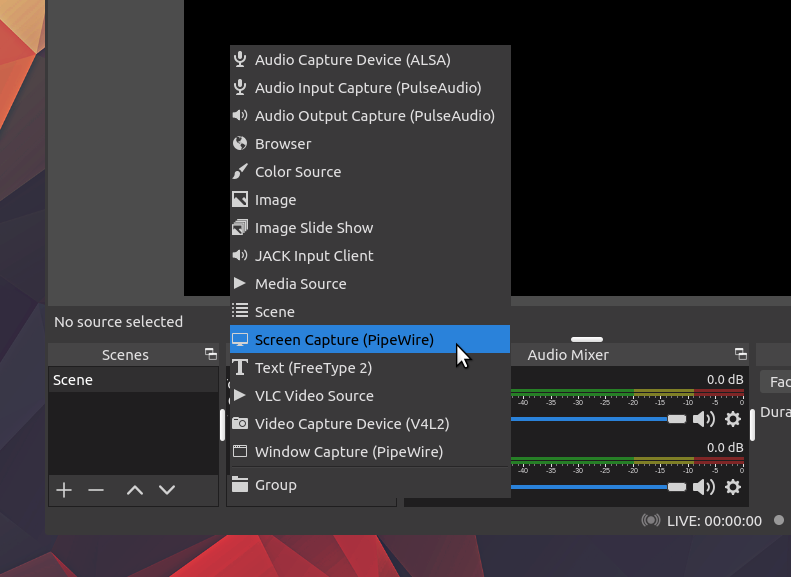Image resolution: width=791 pixels, height=577 pixels.
Task: Select JACK Input Client entry
Action: pos(370,256)
